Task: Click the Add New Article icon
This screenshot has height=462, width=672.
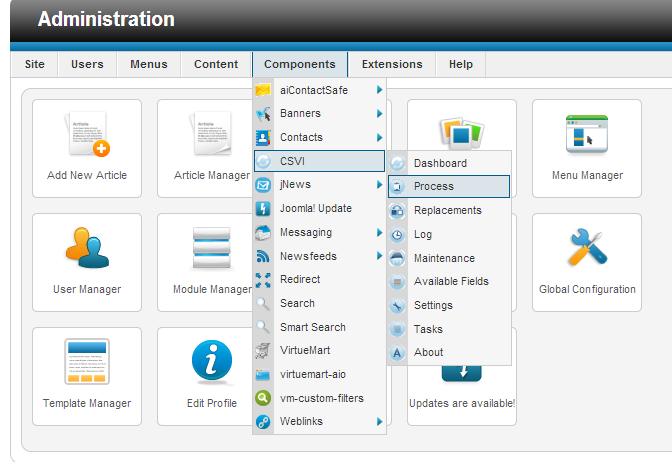Action: pyautogui.click(x=87, y=134)
